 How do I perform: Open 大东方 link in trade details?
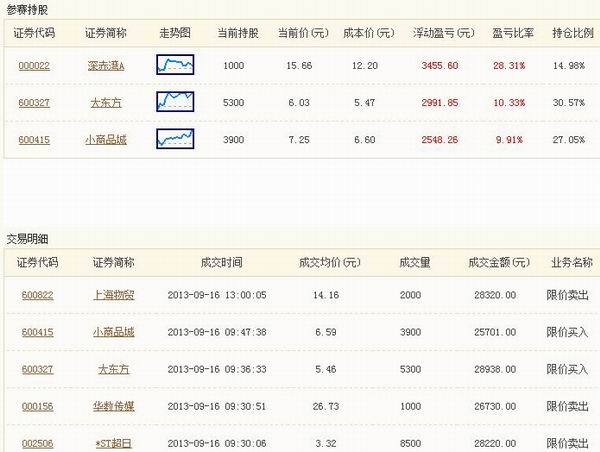114,369
